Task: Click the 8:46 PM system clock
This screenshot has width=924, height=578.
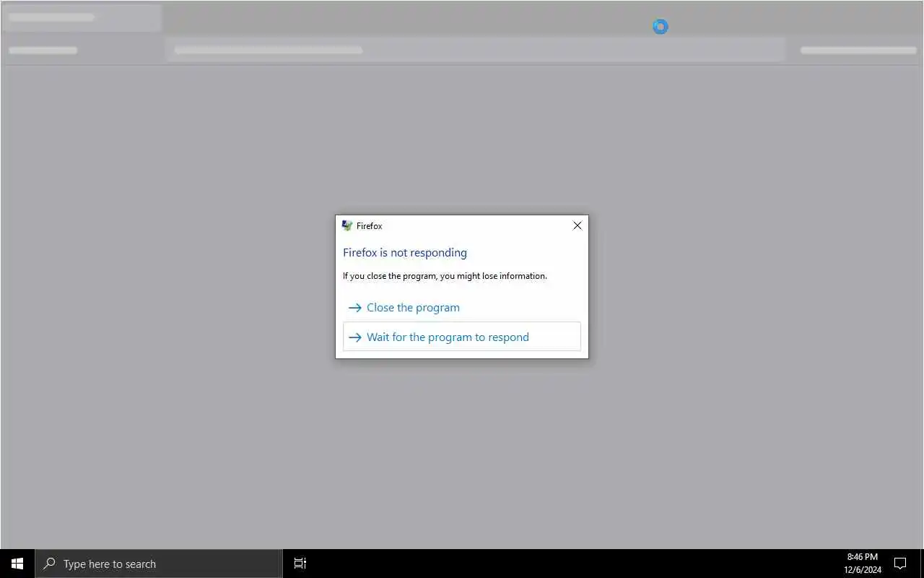Action: (863, 557)
